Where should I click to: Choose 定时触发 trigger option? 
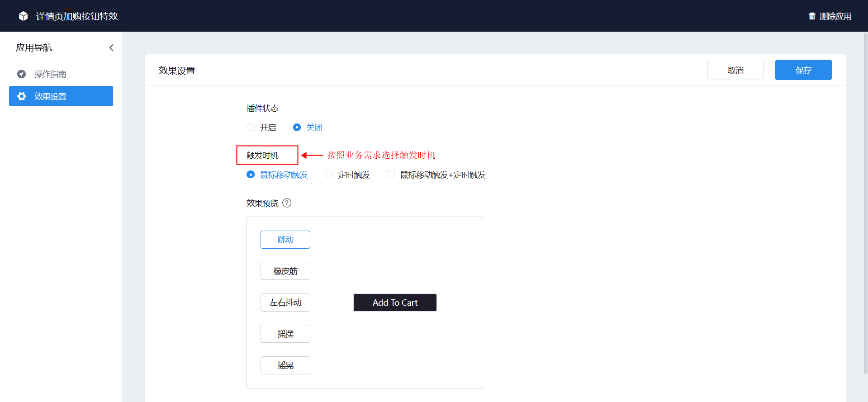coord(329,175)
